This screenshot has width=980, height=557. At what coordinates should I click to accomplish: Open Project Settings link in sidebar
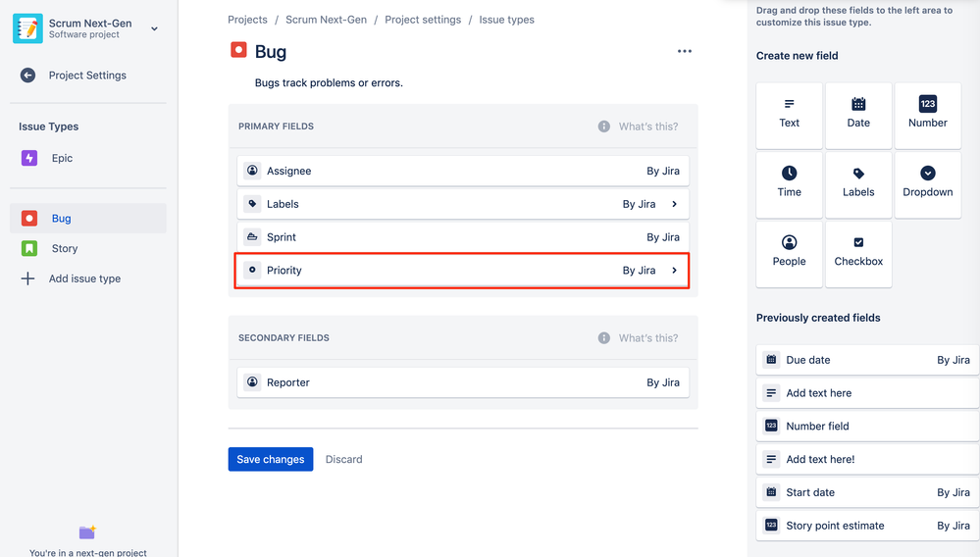[x=87, y=75]
